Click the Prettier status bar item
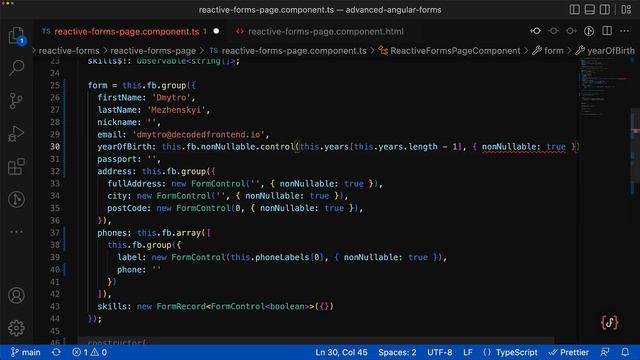Screen dimensions: 640x360 tap(569, 352)
